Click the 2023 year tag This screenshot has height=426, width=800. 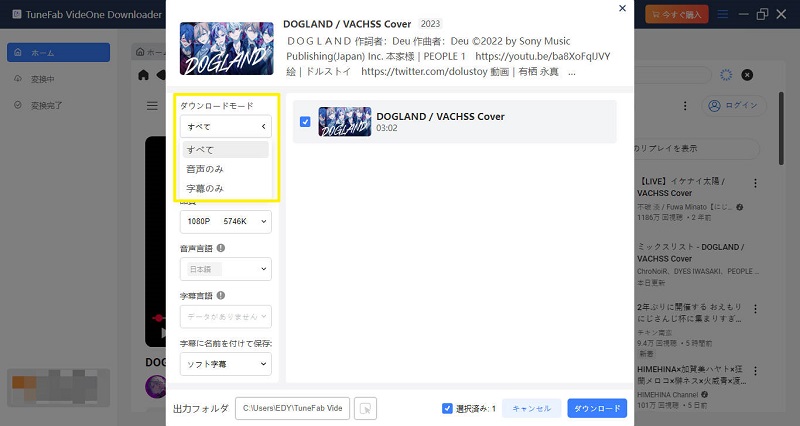(430, 23)
